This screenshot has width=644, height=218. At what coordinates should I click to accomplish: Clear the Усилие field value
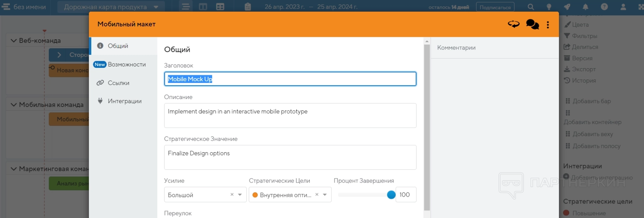[232, 194]
